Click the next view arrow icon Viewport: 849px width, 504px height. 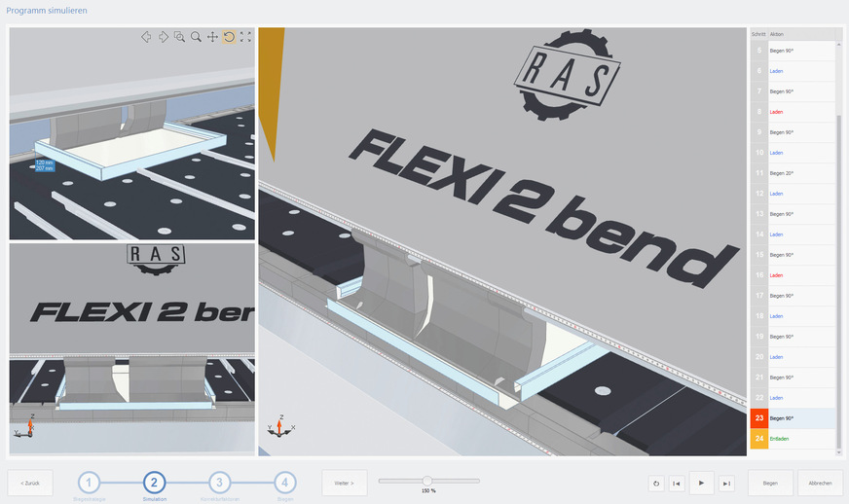click(163, 37)
